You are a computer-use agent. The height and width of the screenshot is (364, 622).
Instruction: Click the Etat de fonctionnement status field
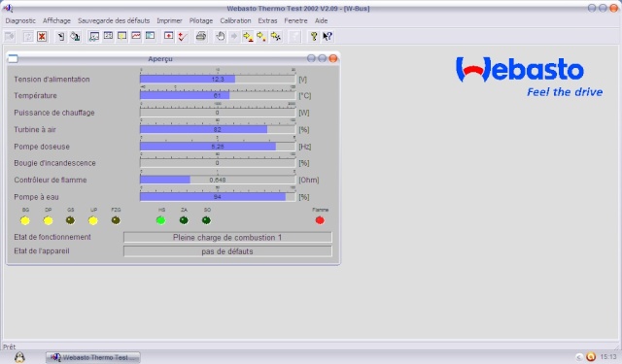(227, 237)
